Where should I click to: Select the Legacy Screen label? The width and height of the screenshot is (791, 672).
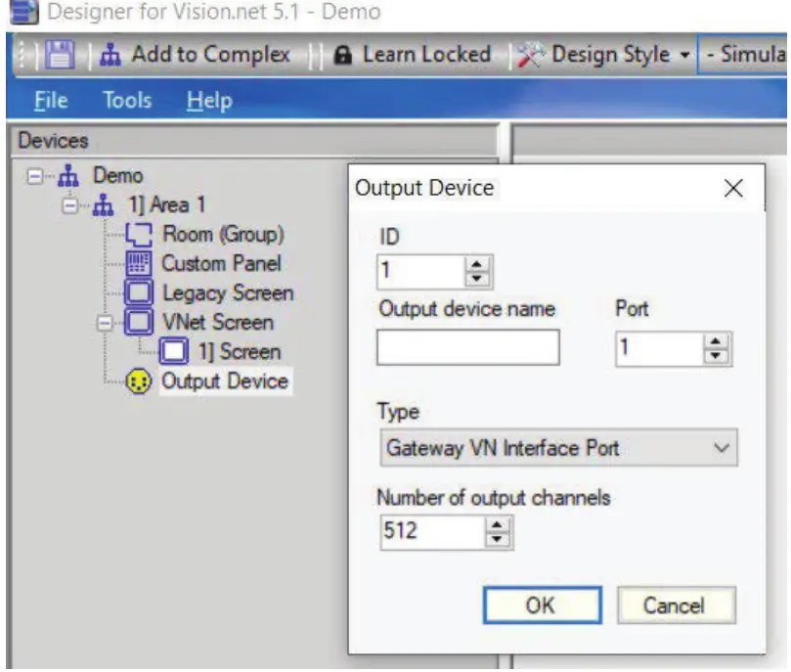coord(228,293)
